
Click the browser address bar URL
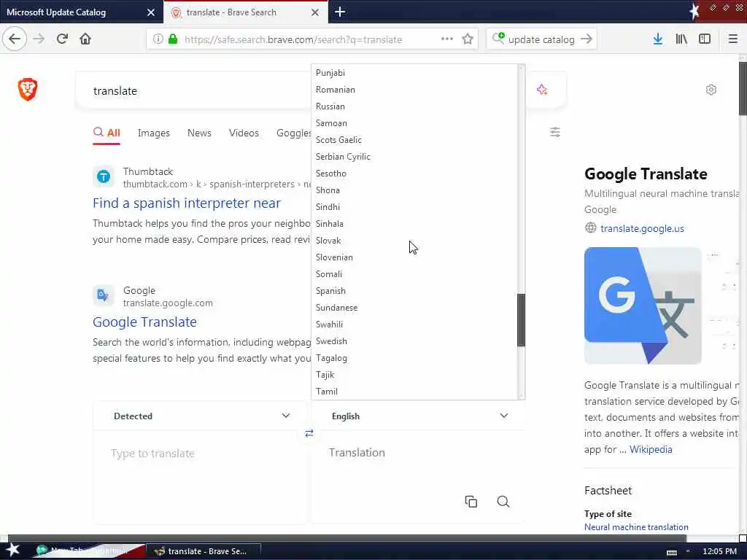pos(293,39)
